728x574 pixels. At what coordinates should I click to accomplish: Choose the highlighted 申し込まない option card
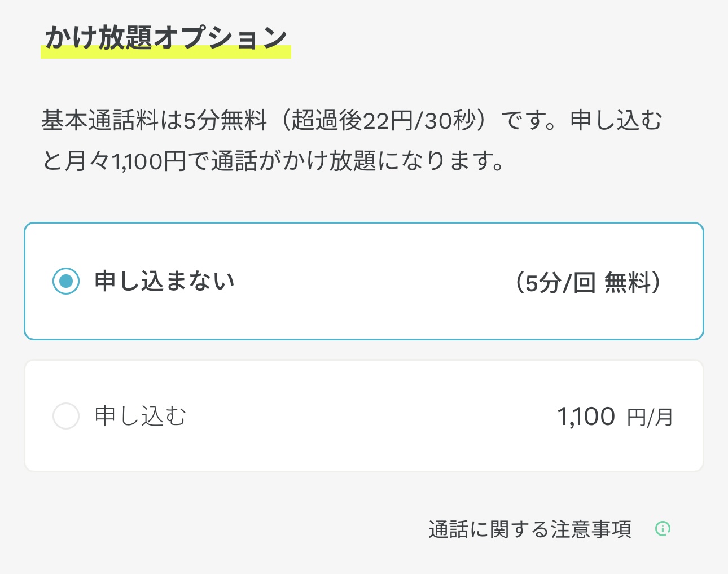(364, 281)
